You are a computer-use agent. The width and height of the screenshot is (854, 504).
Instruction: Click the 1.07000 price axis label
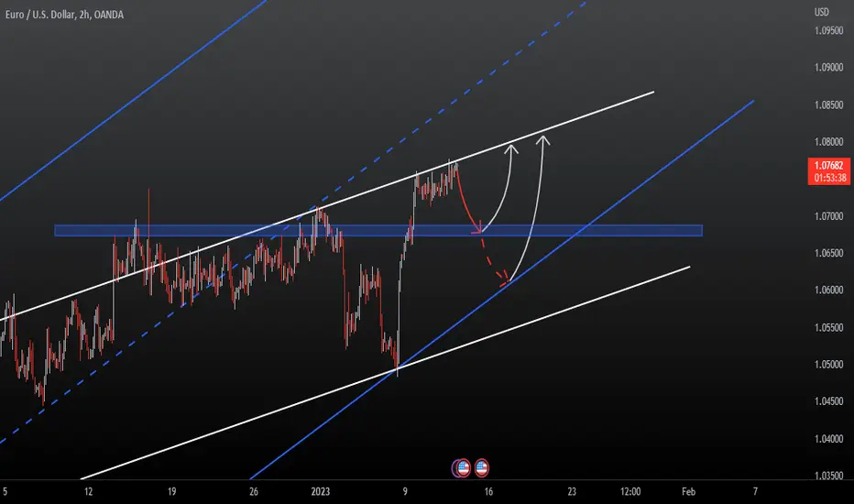point(828,216)
